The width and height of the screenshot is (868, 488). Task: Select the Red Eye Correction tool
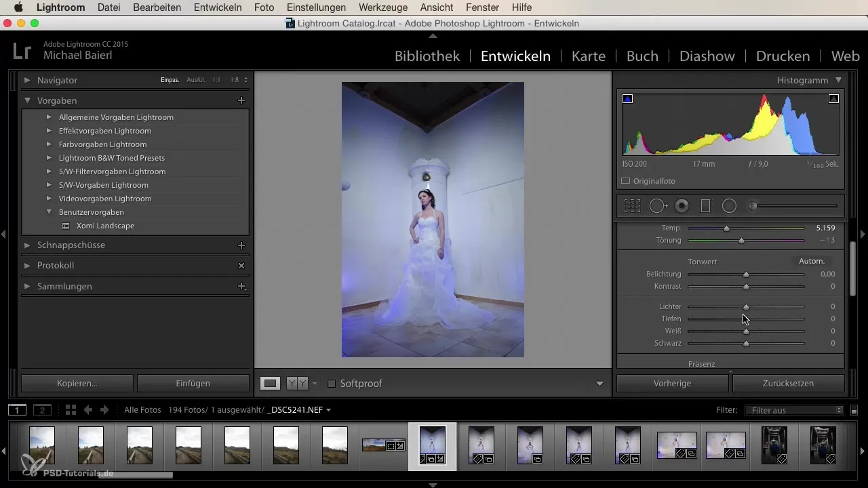(x=682, y=206)
